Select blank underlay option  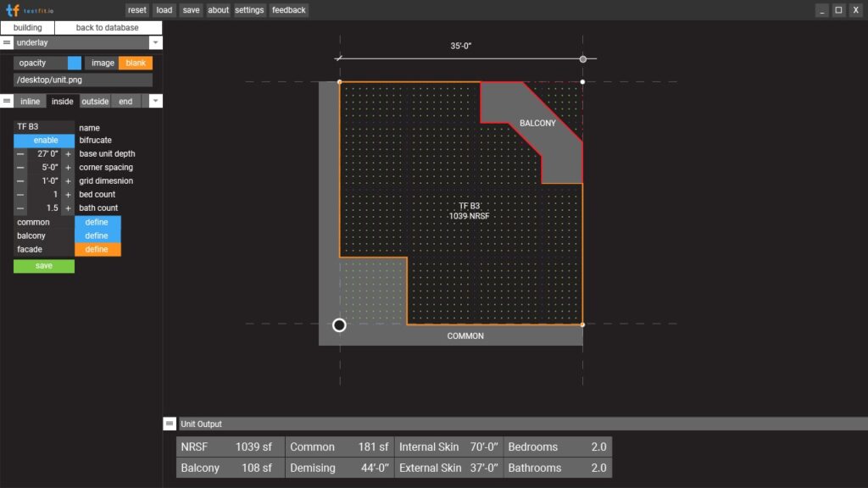click(135, 62)
